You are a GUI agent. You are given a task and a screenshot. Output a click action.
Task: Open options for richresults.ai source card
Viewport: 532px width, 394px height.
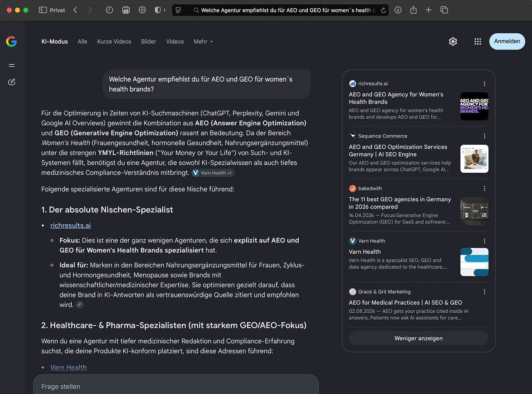(484, 84)
